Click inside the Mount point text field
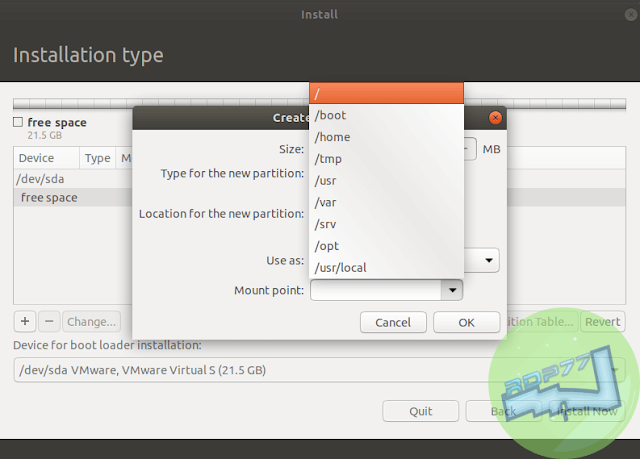Image resolution: width=640 pixels, height=459 pixels. coord(376,290)
